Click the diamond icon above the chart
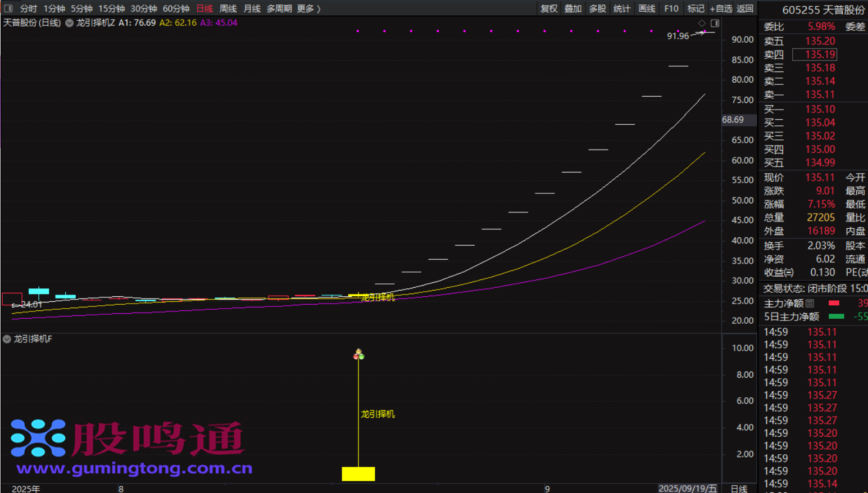This screenshot has width=868, height=493. pos(702,23)
